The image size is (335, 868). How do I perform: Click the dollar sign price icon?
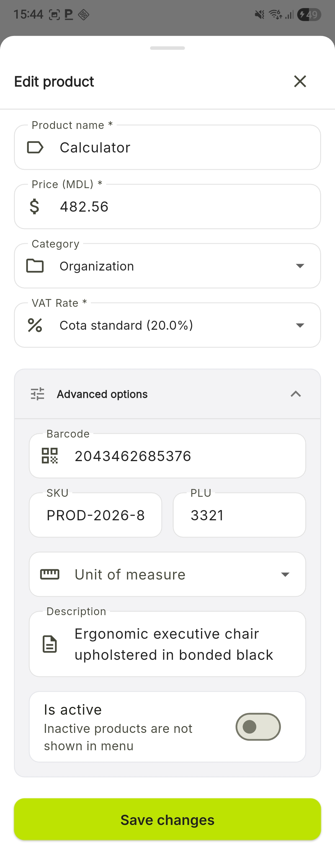click(x=34, y=207)
